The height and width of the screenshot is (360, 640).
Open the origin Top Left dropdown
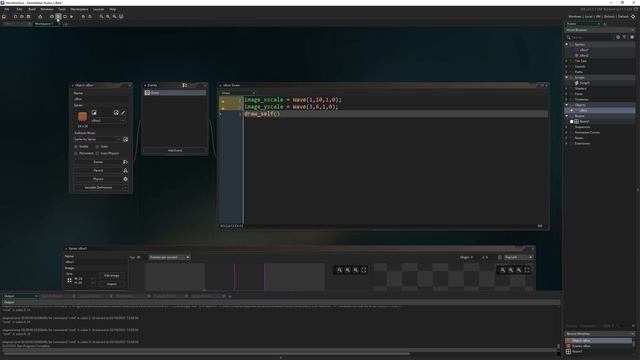click(518, 258)
